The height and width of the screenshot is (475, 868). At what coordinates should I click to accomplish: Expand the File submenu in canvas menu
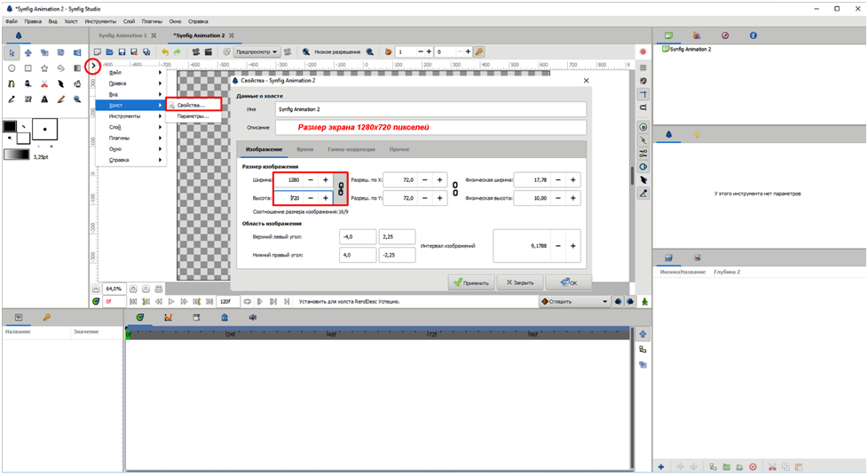pyautogui.click(x=130, y=73)
